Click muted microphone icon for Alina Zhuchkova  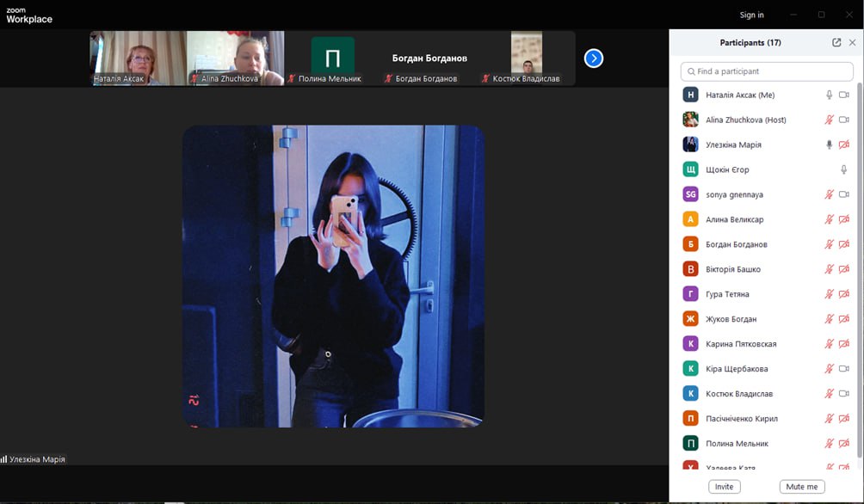point(830,120)
